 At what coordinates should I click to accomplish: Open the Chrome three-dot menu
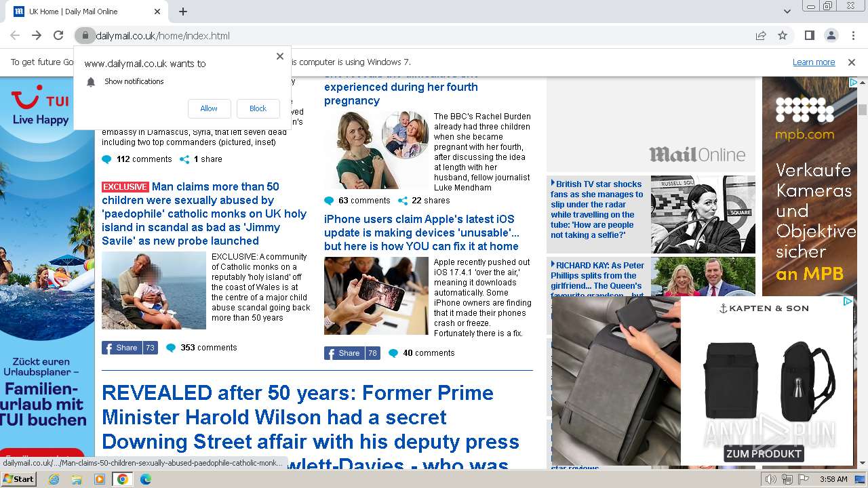click(853, 35)
